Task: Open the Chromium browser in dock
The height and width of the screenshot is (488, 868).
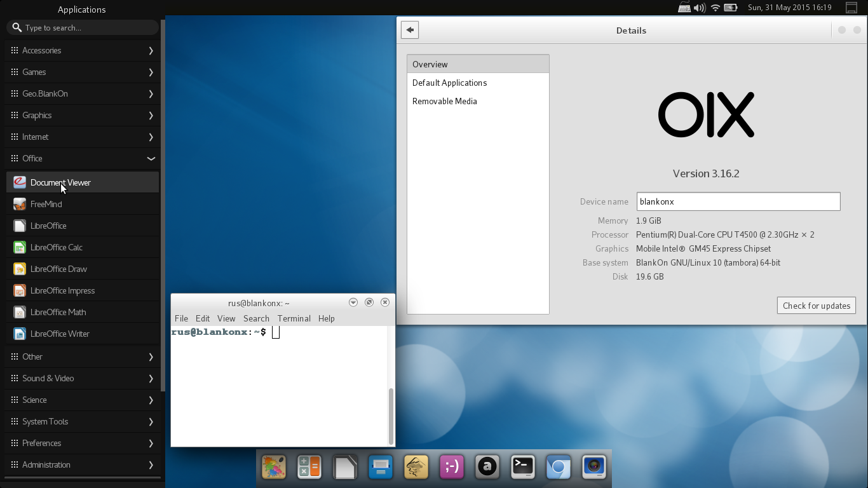Action: [x=559, y=468]
